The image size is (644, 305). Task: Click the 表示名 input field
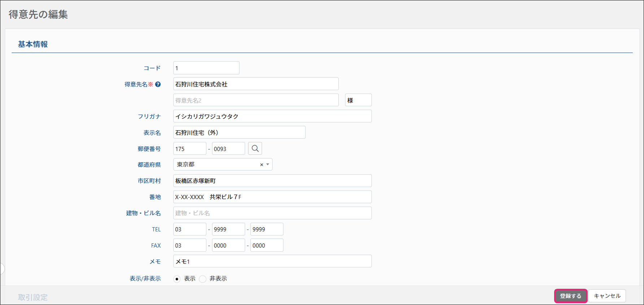239,133
